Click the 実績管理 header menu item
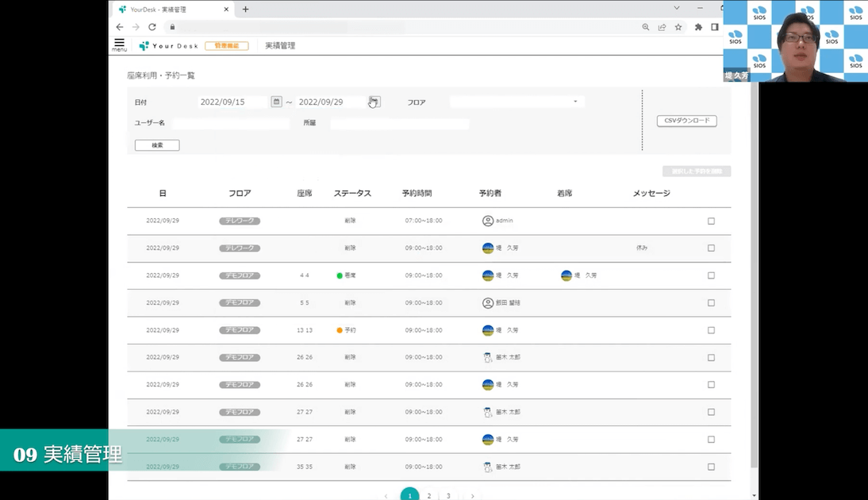Viewport: 868px width, 500px height. pyautogui.click(x=278, y=45)
